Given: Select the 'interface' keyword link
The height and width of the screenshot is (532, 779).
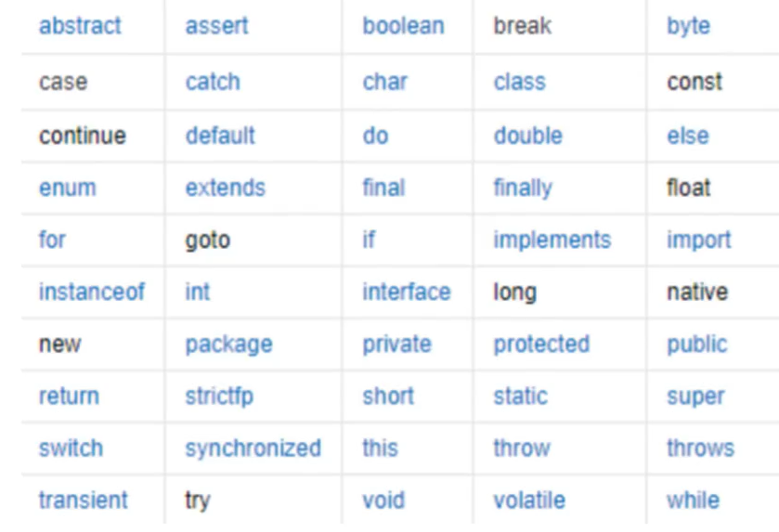Looking at the screenshot, I should click(406, 292).
